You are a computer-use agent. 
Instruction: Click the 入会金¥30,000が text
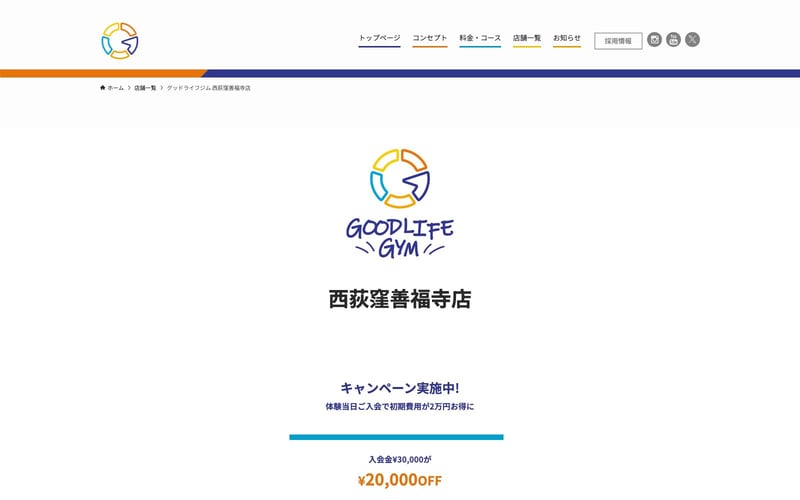pos(400,460)
